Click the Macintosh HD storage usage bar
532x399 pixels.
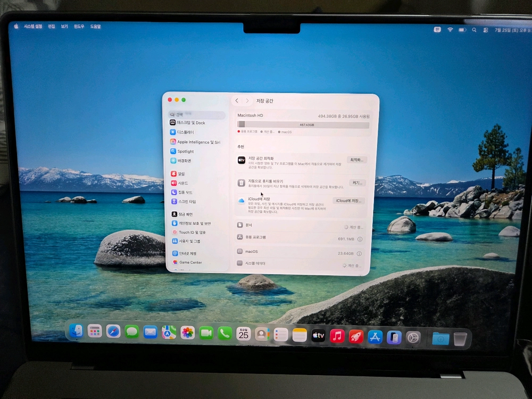(x=303, y=125)
